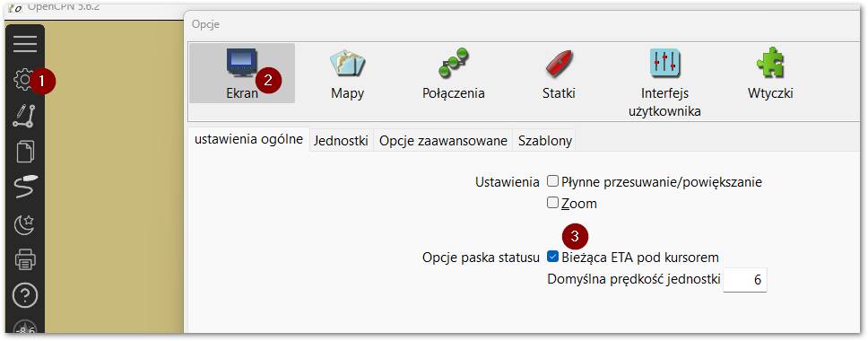Select the Ekran monitor icon category

[x=242, y=74]
